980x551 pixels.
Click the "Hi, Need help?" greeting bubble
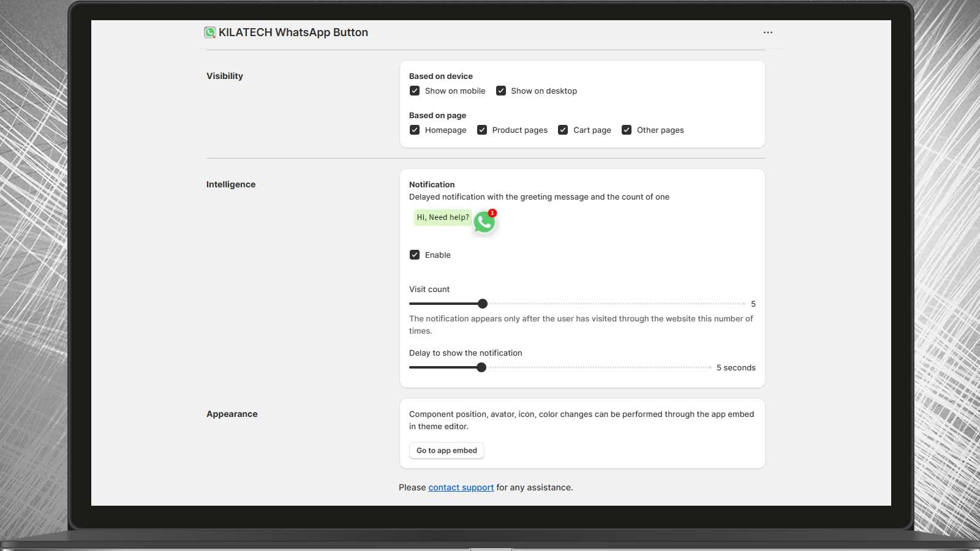point(443,217)
